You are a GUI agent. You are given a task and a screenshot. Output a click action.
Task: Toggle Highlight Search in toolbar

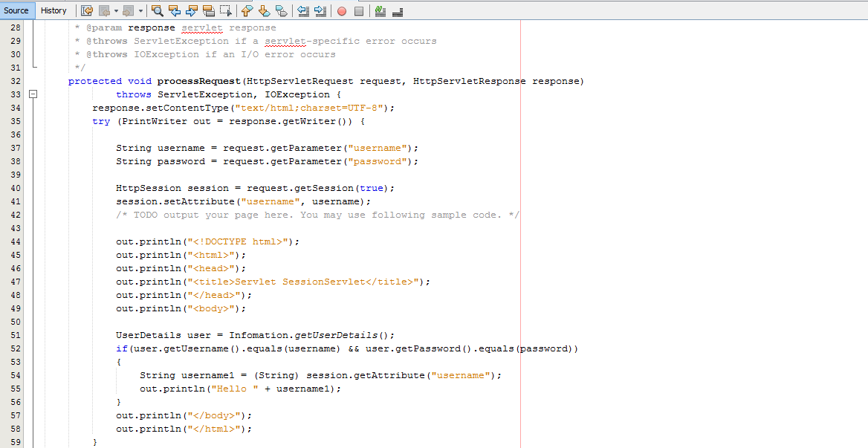coord(209,10)
